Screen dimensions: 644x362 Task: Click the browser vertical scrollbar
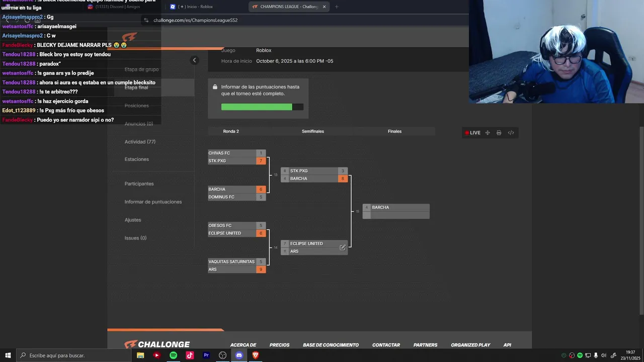641,221
